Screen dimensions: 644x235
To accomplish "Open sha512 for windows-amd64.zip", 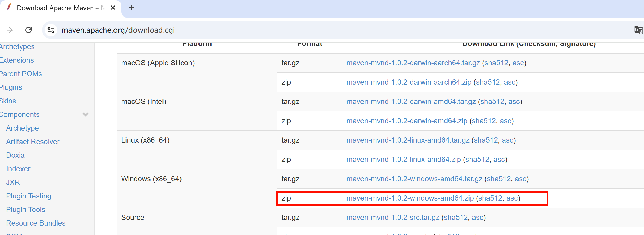I will [490, 198].
